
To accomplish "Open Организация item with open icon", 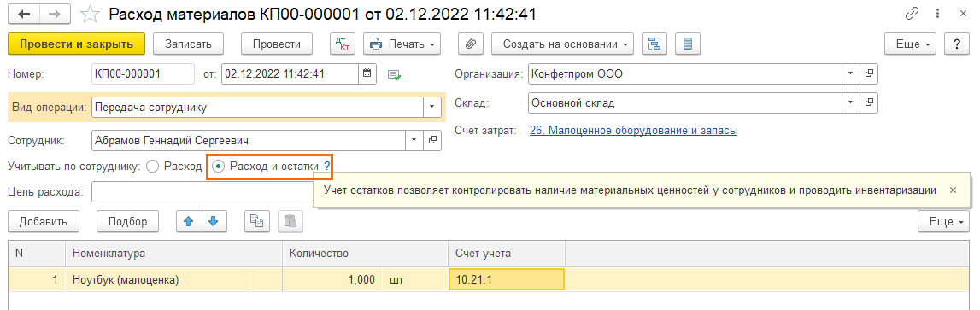I will [x=869, y=73].
